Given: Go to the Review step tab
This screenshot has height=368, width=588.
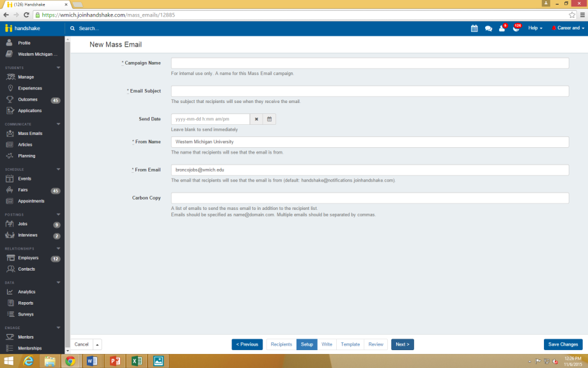Looking at the screenshot, I should click(x=376, y=344).
